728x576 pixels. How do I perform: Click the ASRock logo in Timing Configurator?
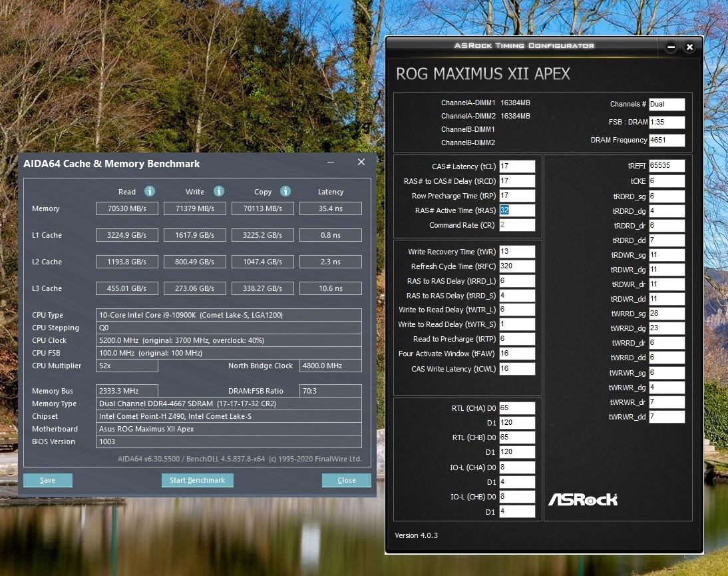[x=583, y=499]
